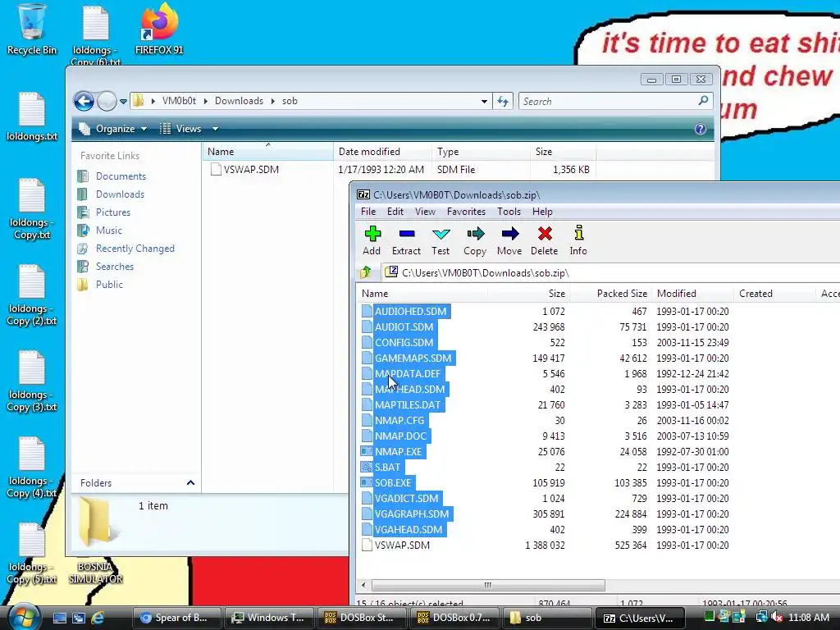Click the Add button in 7-Zip toolbar

(x=372, y=240)
